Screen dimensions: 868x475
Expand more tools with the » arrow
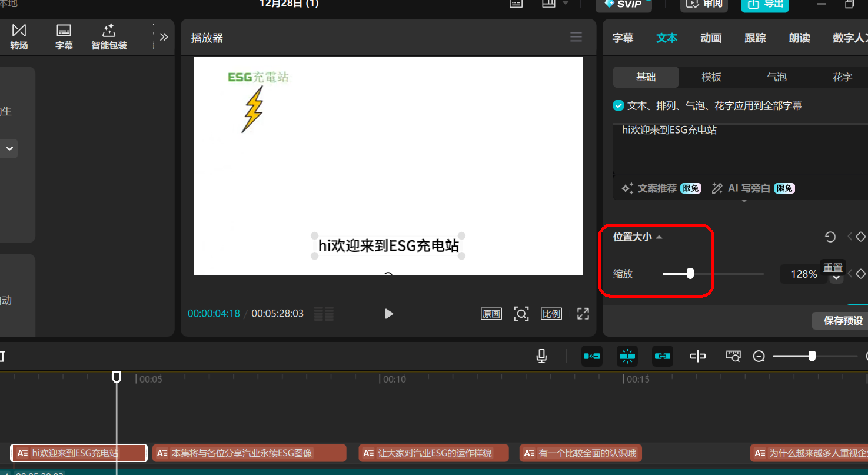tap(164, 37)
